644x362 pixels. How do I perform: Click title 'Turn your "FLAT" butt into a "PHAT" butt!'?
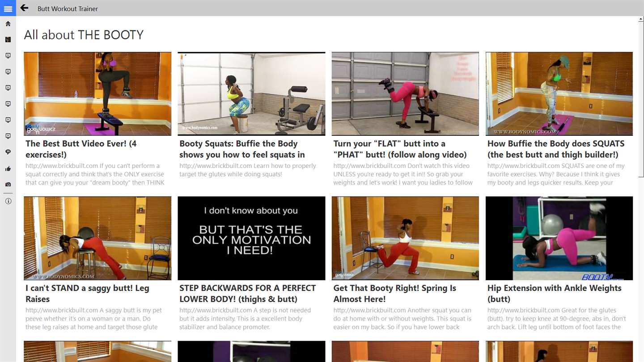(x=400, y=149)
